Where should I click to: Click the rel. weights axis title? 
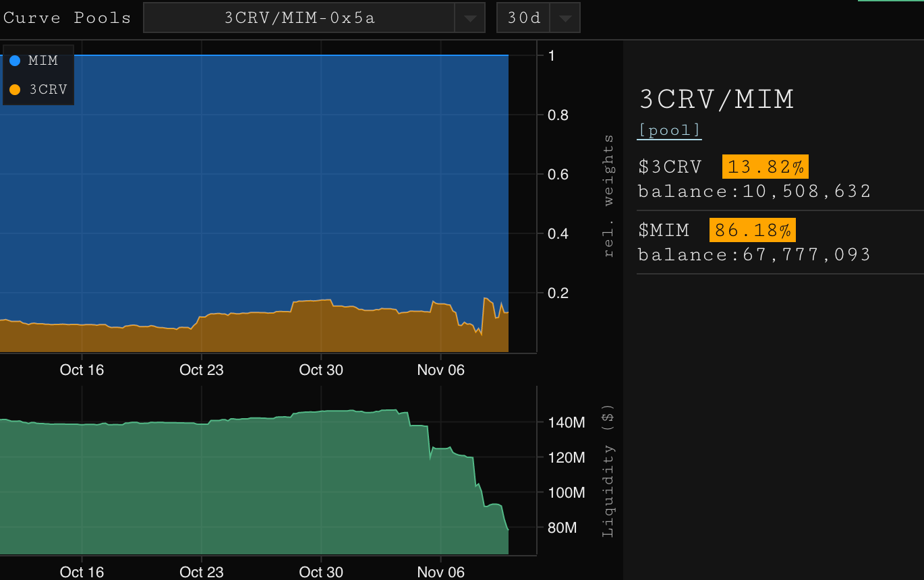tap(609, 196)
